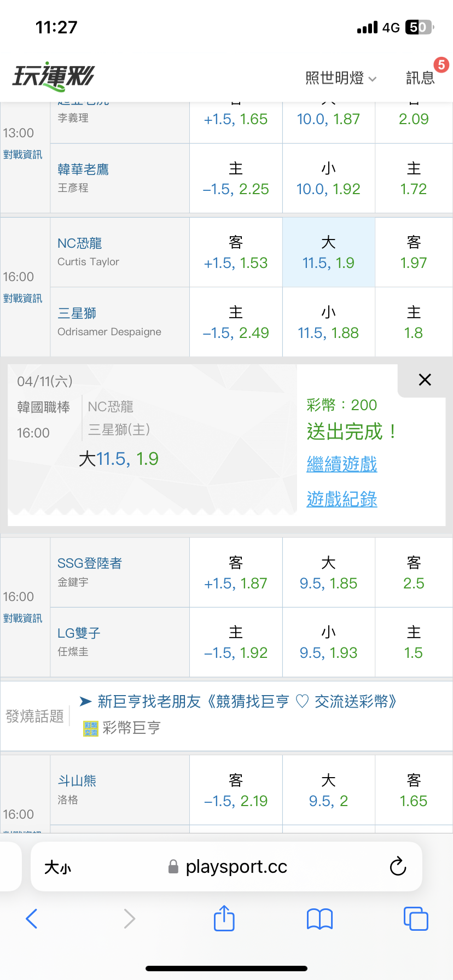Select 韓華老鷹 主 1.72 moneyline
Screen dimensions: 453x980
click(414, 179)
